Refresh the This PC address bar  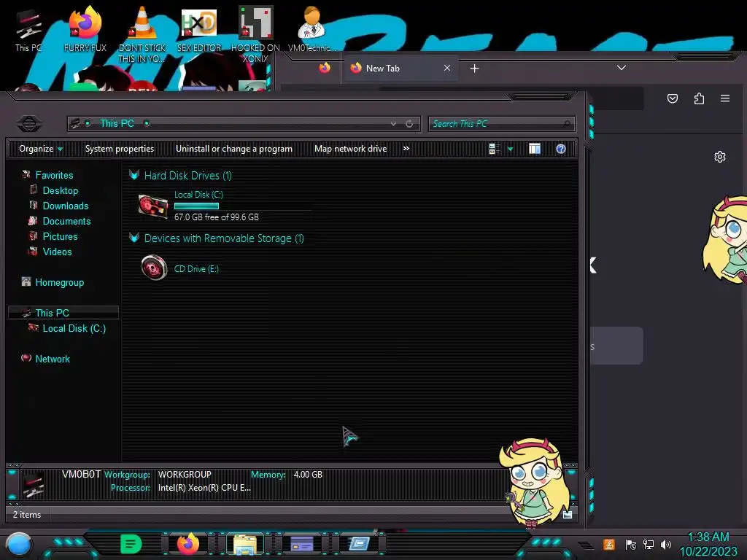[409, 124]
